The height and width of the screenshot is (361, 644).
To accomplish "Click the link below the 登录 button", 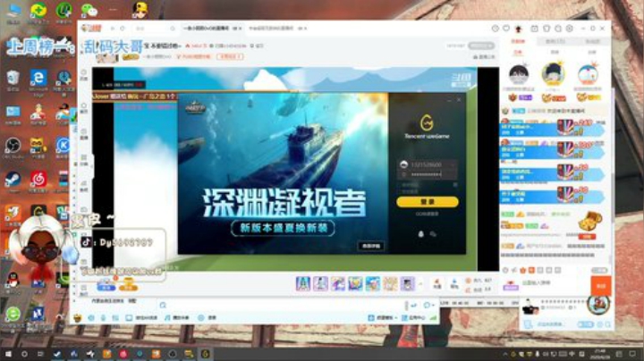I will [x=428, y=214].
